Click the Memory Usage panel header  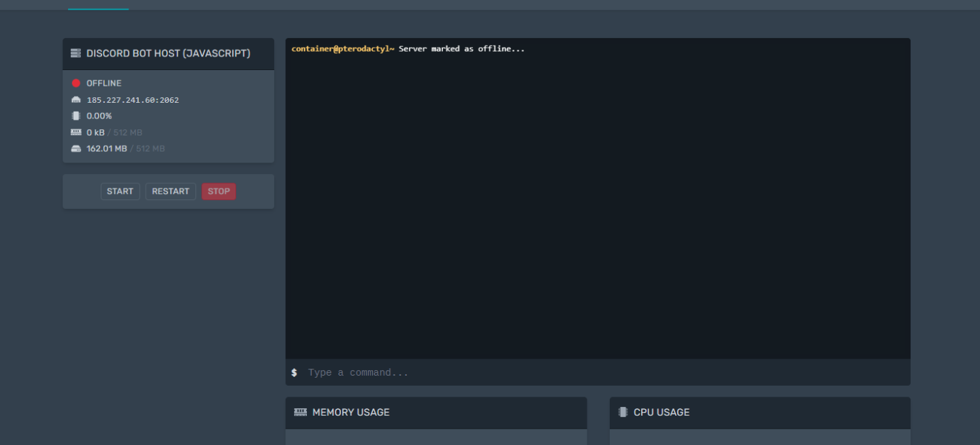350,412
